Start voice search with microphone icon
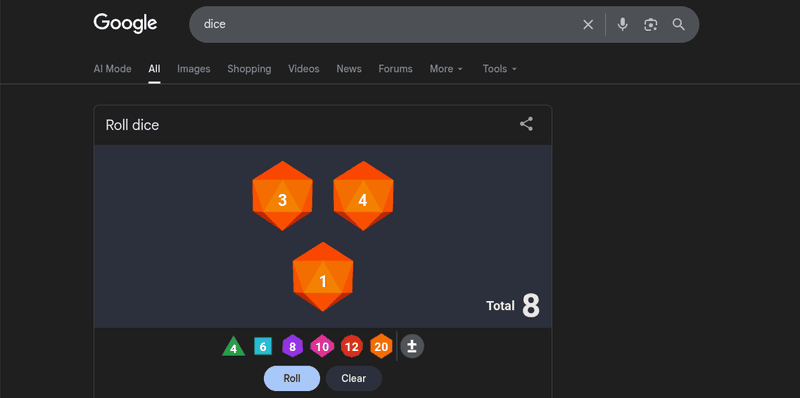 622,24
